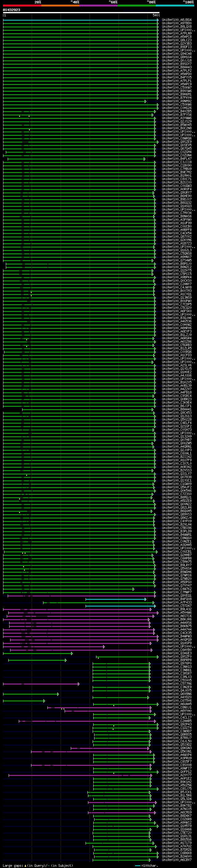This screenshot has height=868, width=197.
Task: Select hit UniRef100_A6UAA5
Action: point(177,704)
